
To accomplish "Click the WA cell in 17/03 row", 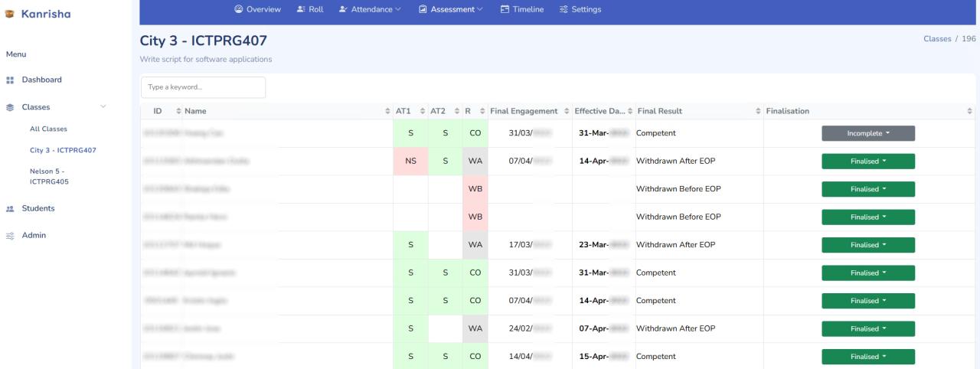I will (x=475, y=245).
